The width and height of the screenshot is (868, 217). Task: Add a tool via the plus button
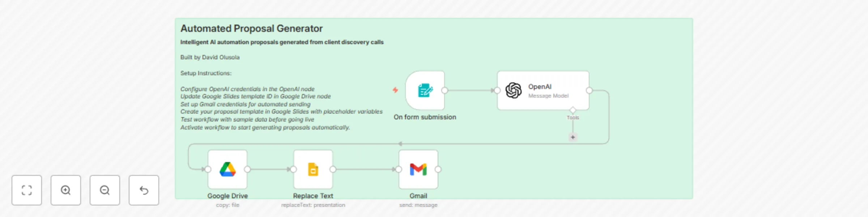(x=573, y=137)
